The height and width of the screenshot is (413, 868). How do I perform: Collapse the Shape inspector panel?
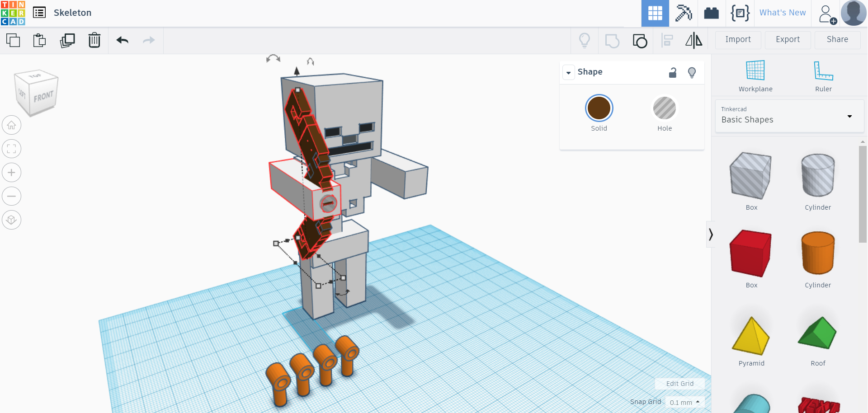(x=568, y=72)
